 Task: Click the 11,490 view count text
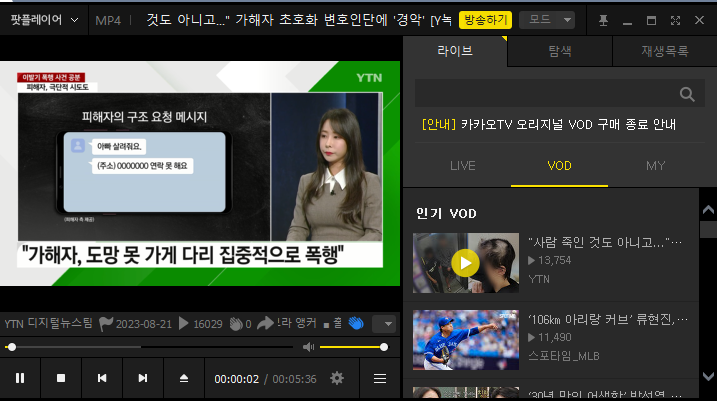click(554, 337)
